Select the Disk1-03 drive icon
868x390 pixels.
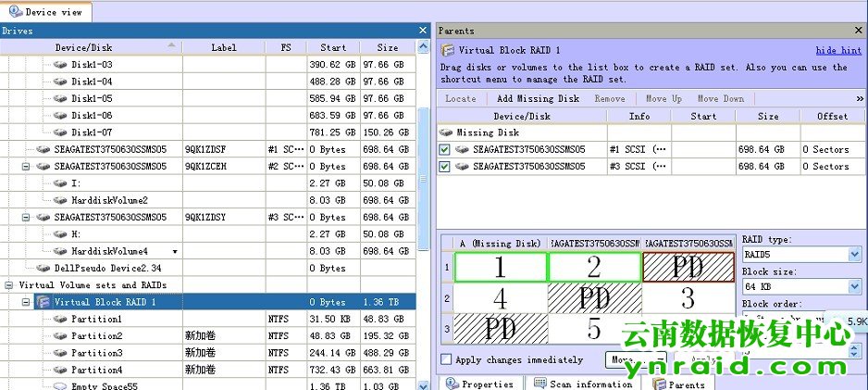tap(60, 64)
